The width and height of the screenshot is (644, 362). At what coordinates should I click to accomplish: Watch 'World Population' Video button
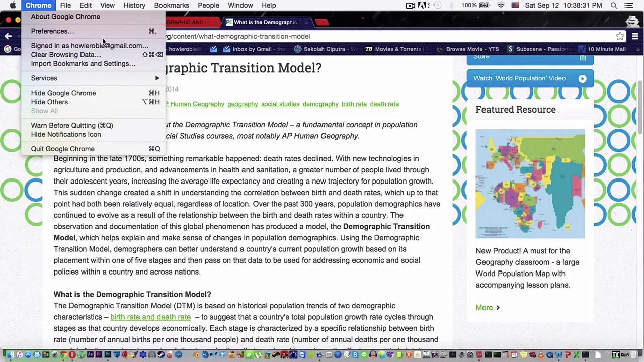[530, 78]
